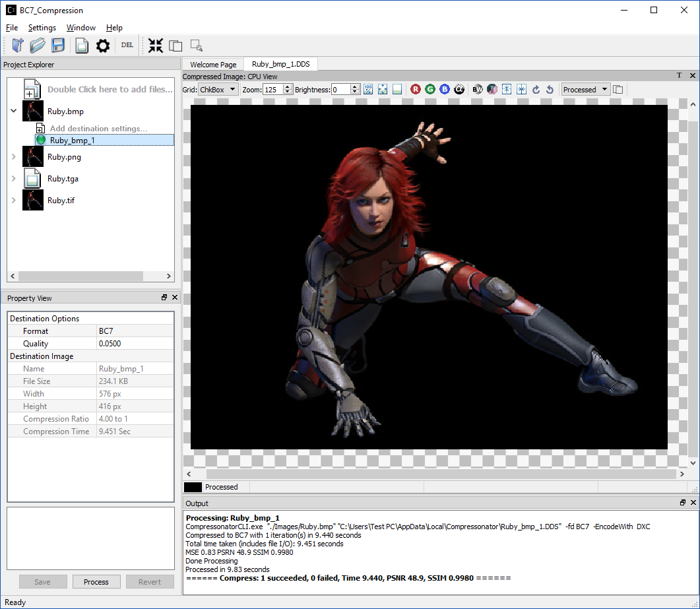The width and height of the screenshot is (700, 609).
Task: Toggle the red channel R button
Action: (416, 90)
